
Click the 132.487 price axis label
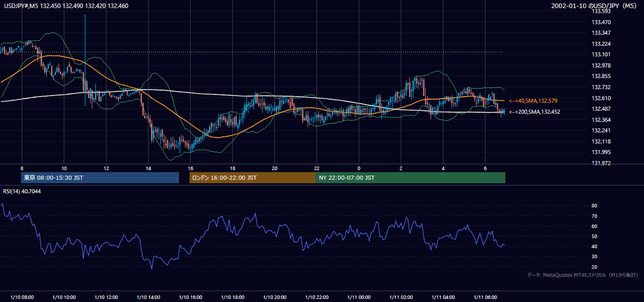click(601, 109)
